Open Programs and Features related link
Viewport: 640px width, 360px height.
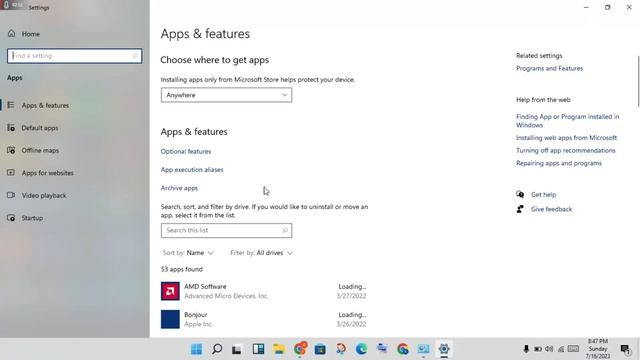coord(549,69)
